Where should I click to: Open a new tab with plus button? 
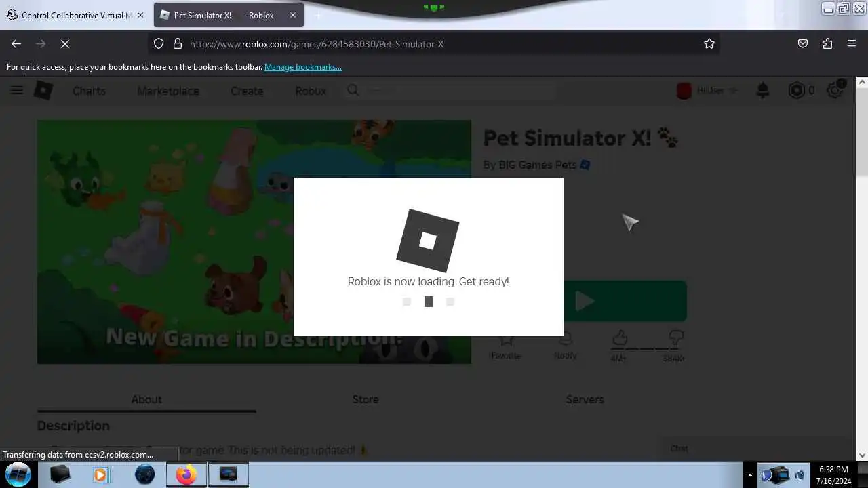coord(317,15)
